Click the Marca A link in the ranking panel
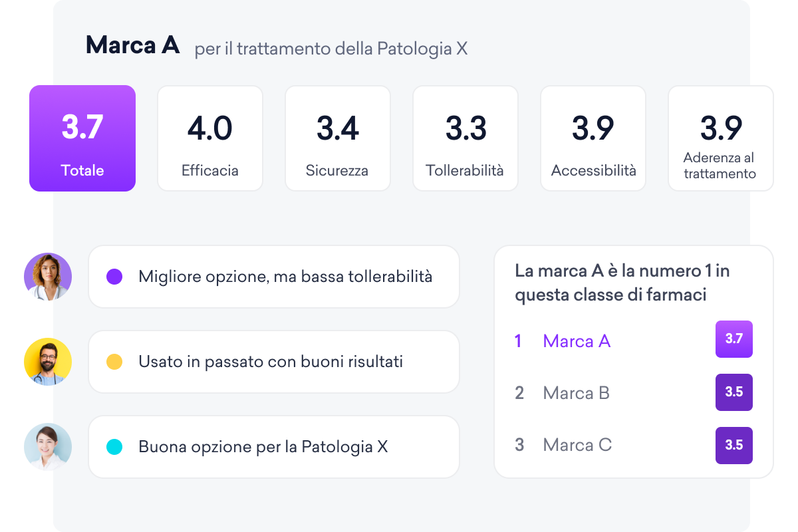This screenshot has width=798, height=532. [x=577, y=341]
